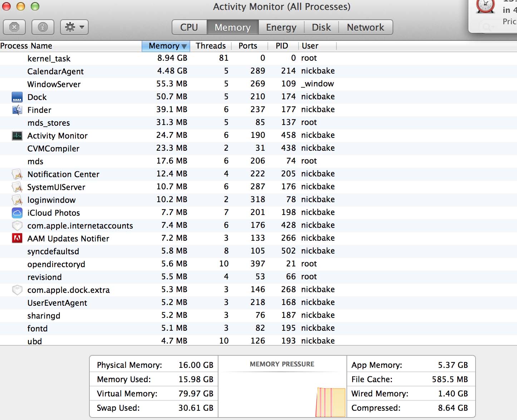This screenshot has width=517, height=420.
Task: Click the Wired Memory 1.40 GB value
Action: point(453,394)
